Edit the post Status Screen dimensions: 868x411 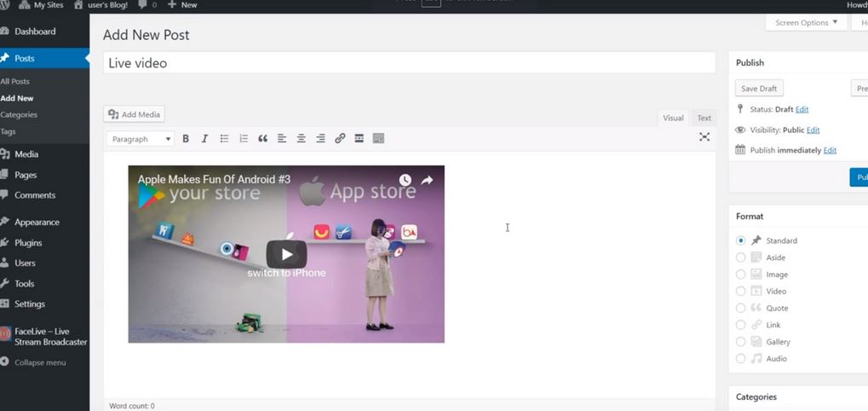pyautogui.click(x=802, y=110)
